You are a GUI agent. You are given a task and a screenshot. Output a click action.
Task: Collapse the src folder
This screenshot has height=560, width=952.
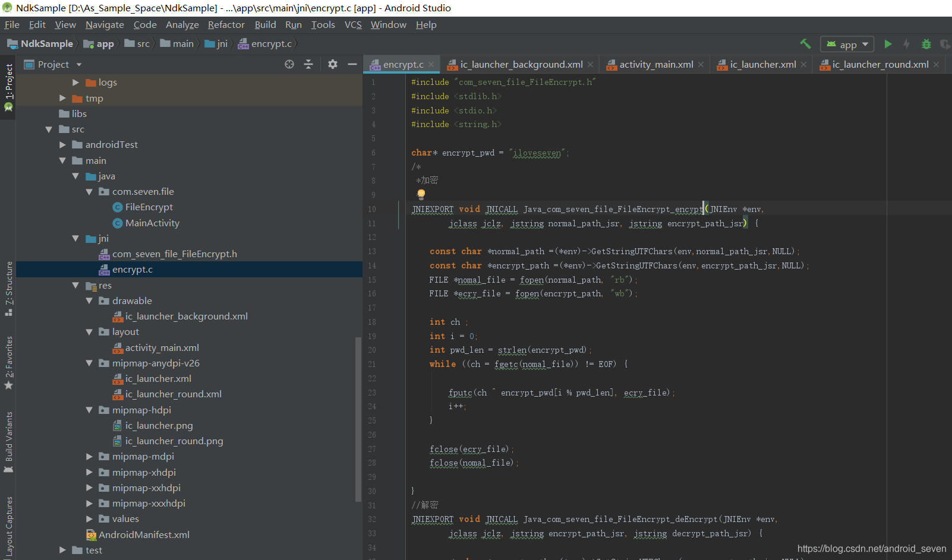coord(49,129)
